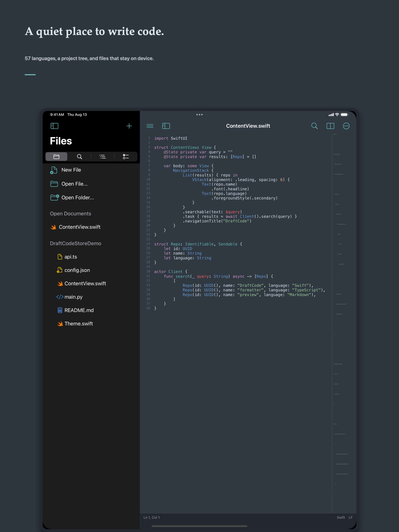Click the ContentView.swift editor title
Screen dimensions: 399x532
click(248, 126)
